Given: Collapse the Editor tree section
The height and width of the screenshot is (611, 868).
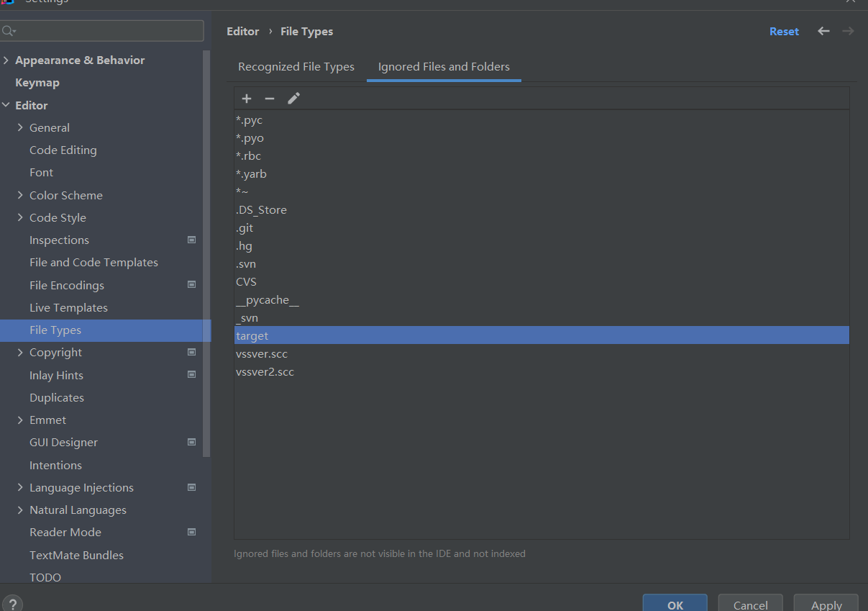Looking at the screenshot, I should tap(6, 105).
